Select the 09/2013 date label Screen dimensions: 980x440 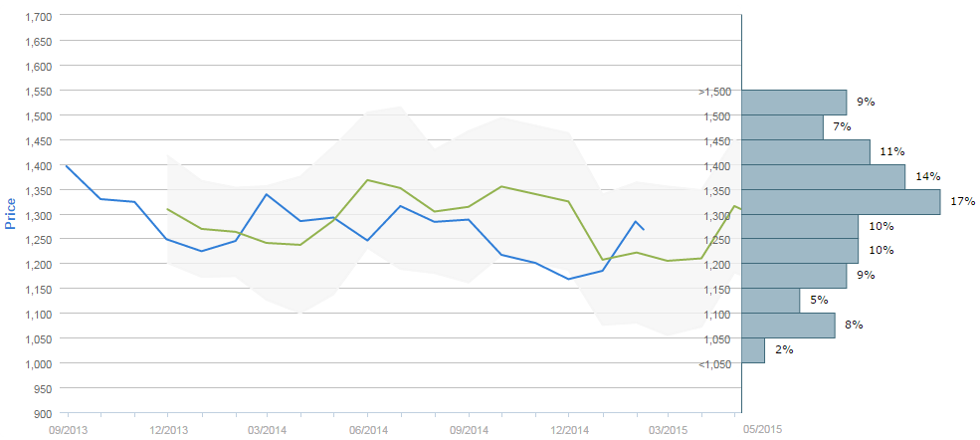tap(68, 429)
